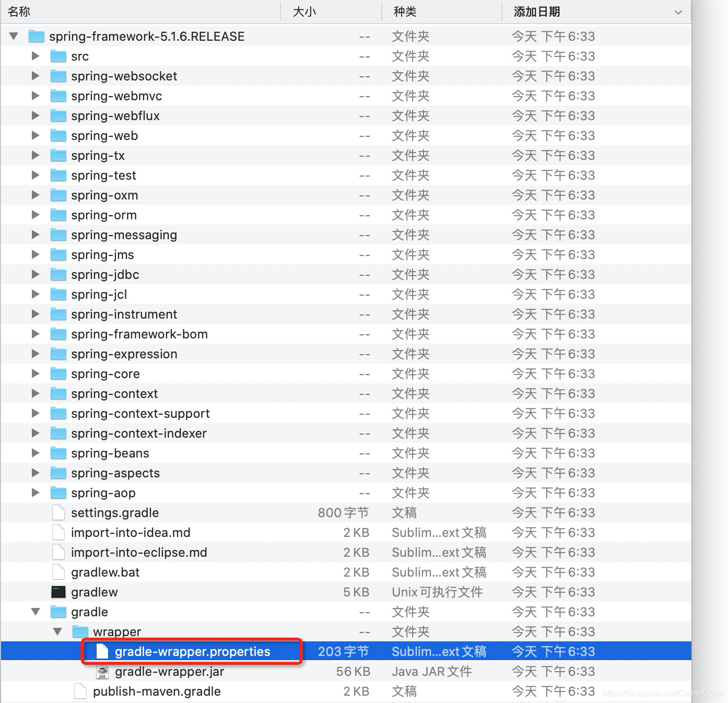Select the spring-aop folder name
Image resolution: width=728 pixels, height=703 pixels.
pos(103,493)
